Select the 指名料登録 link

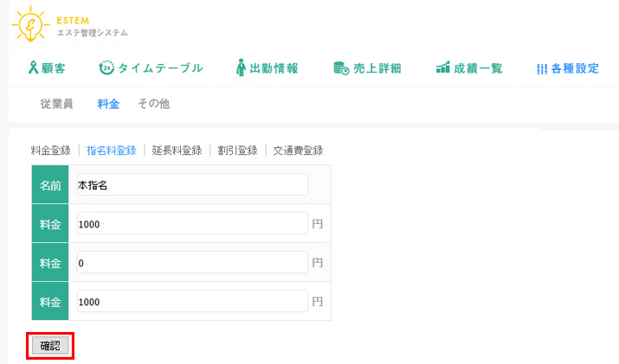[x=111, y=150]
